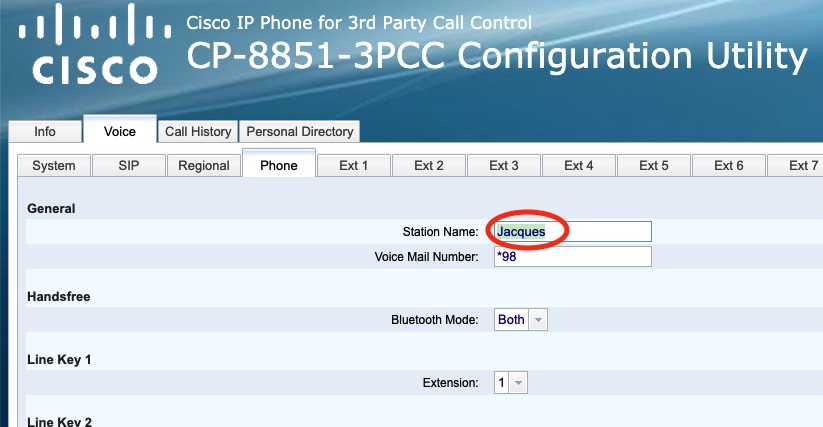Open the Ext 2 tab

pyautogui.click(x=429, y=165)
